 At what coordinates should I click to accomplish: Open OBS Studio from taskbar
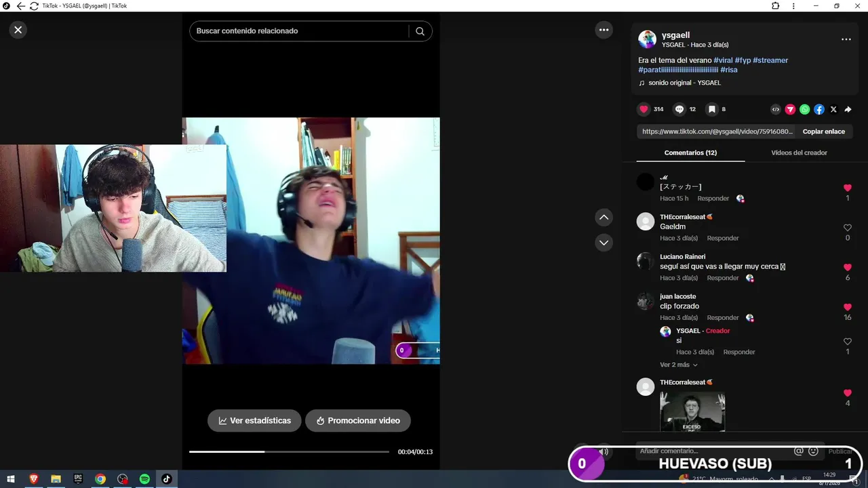pos(122,479)
